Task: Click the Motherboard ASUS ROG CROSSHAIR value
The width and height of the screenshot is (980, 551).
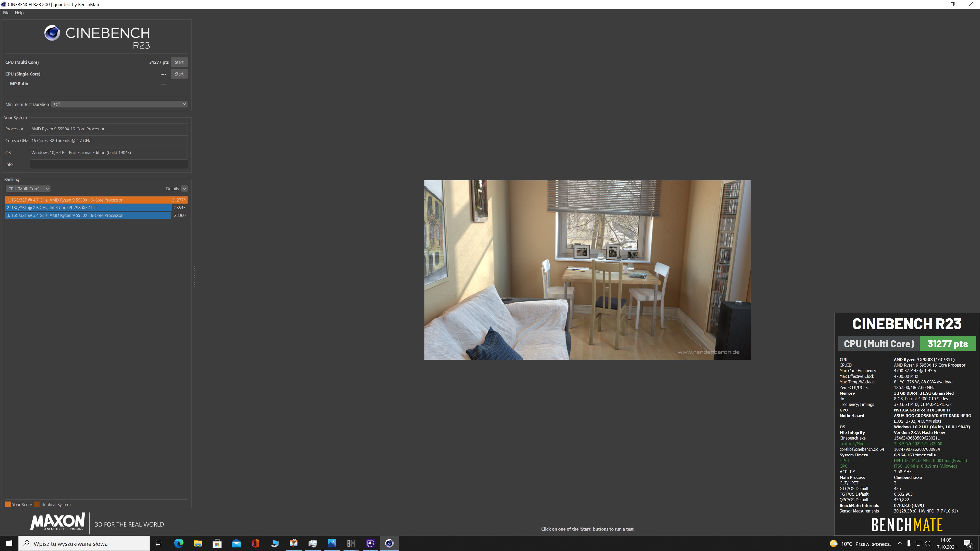Action: coord(933,416)
